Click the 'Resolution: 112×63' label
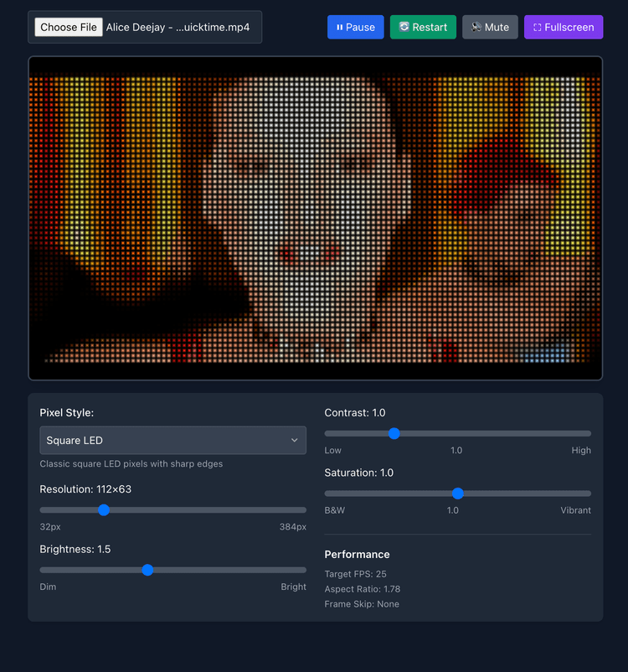The image size is (628, 672). tap(85, 489)
